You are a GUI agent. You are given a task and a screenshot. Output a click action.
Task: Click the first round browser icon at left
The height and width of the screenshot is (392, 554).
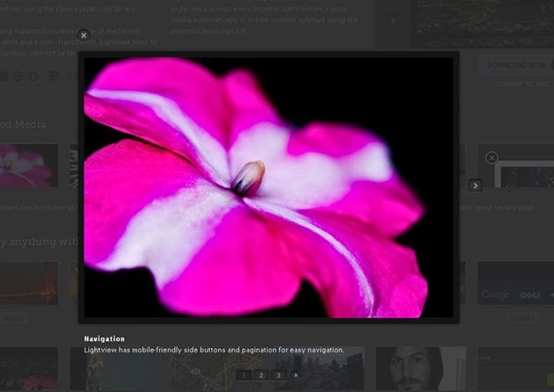coord(4,76)
